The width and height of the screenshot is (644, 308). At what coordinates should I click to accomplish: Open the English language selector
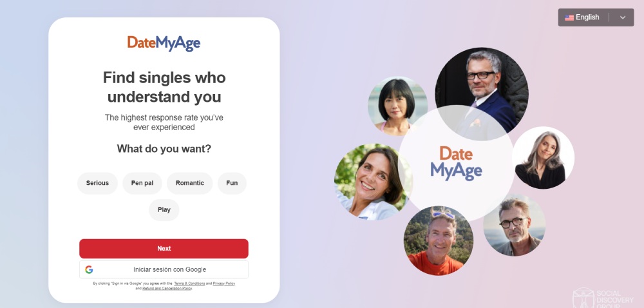596,17
